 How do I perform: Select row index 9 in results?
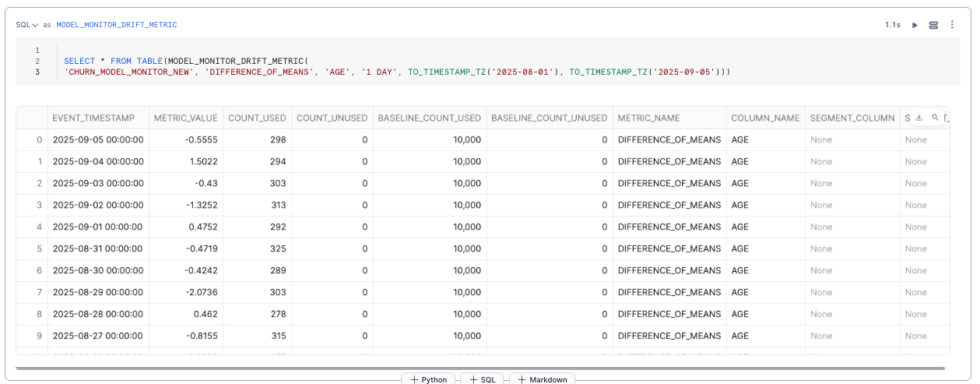pyautogui.click(x=32, y=336)
